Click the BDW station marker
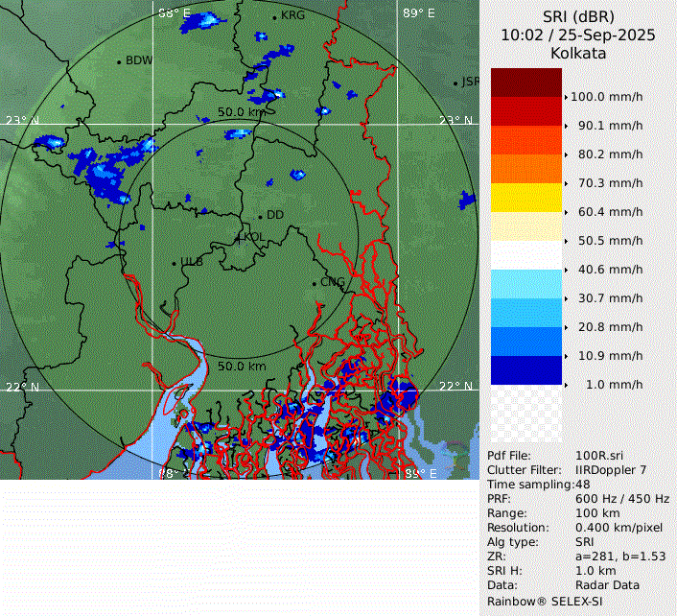The width and height of the screenshot is (677, 616). (x=119, y=61)
